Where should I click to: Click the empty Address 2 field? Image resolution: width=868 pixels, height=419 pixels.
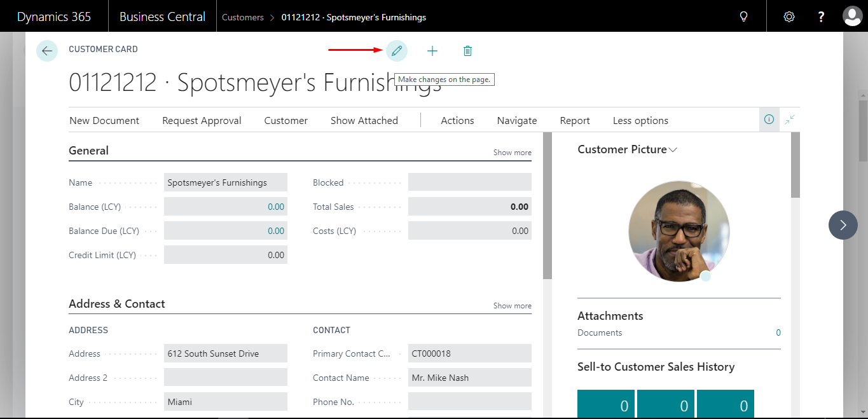(x=226, y=378)
